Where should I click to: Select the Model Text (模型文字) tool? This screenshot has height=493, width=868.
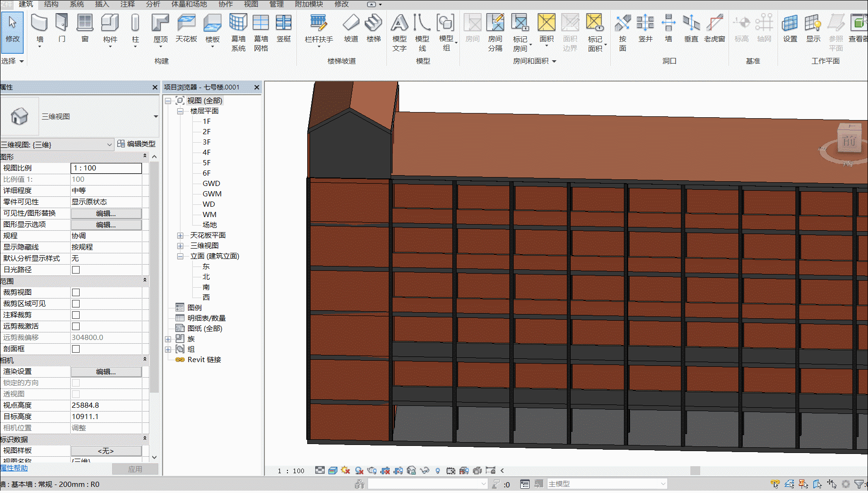[400, 32]
